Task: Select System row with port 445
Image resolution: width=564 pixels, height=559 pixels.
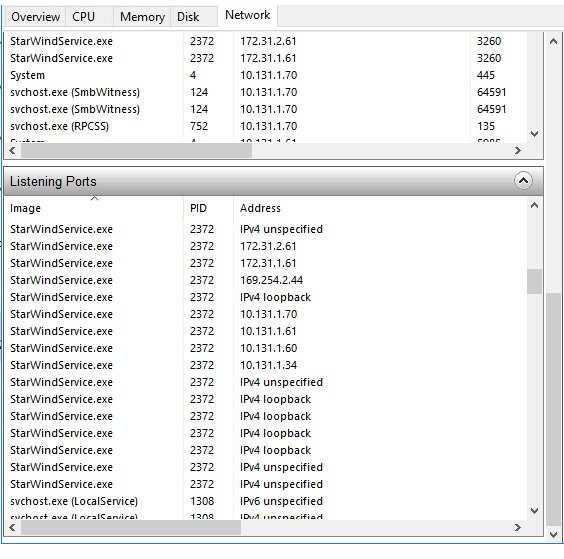Action: click(x=265, y=75)
